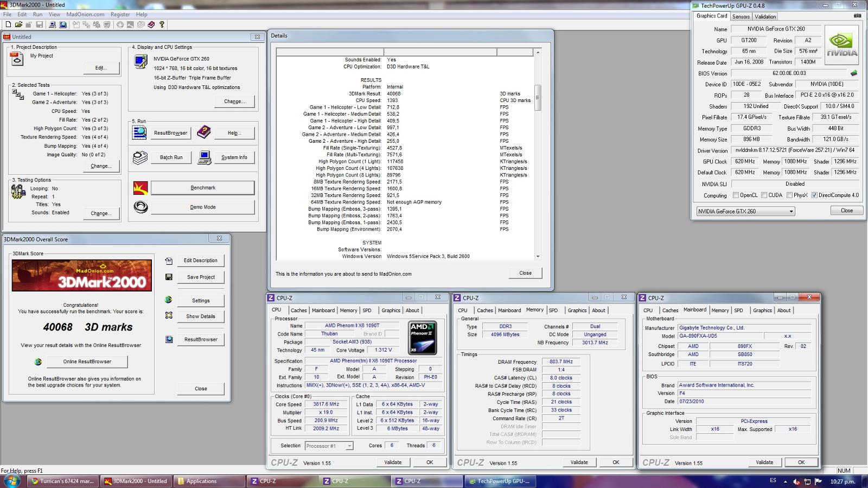
Task: Uncheck the DirectCompute 4.0 checkbox
Action: [814, 195]
